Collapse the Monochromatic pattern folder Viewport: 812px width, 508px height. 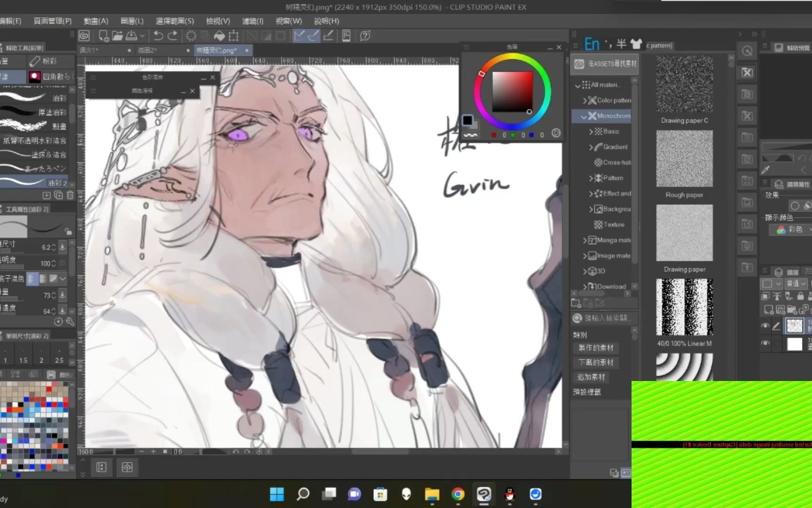pos(584,116)
